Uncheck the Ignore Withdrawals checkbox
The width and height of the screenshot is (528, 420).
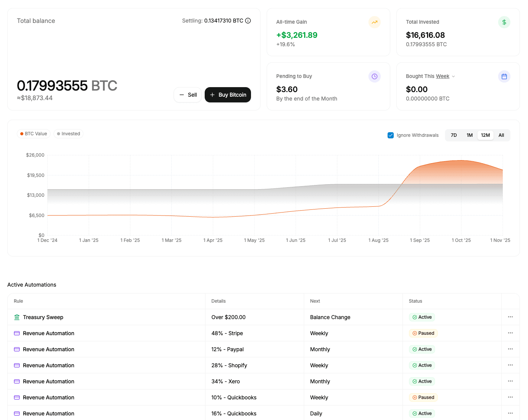click(391, 135)
